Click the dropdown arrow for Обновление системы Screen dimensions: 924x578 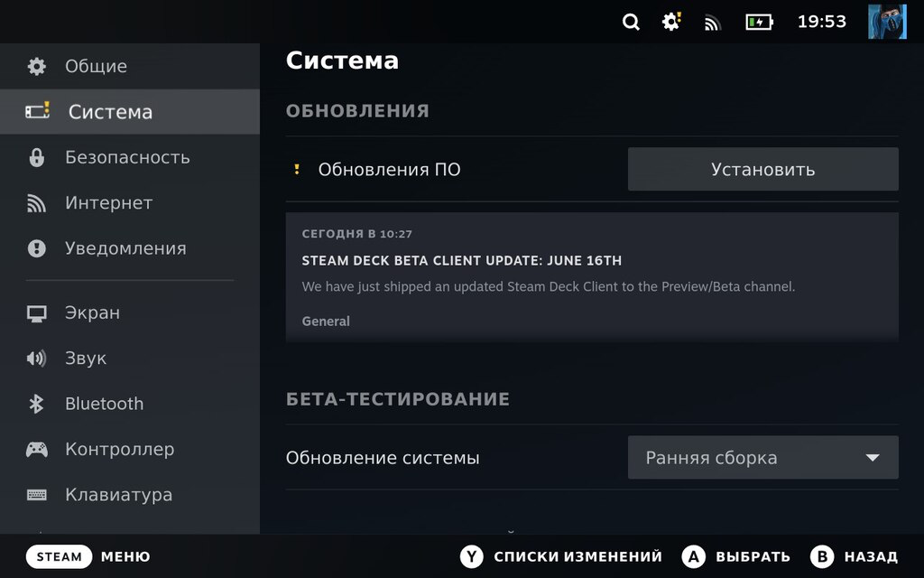[873, 458]
